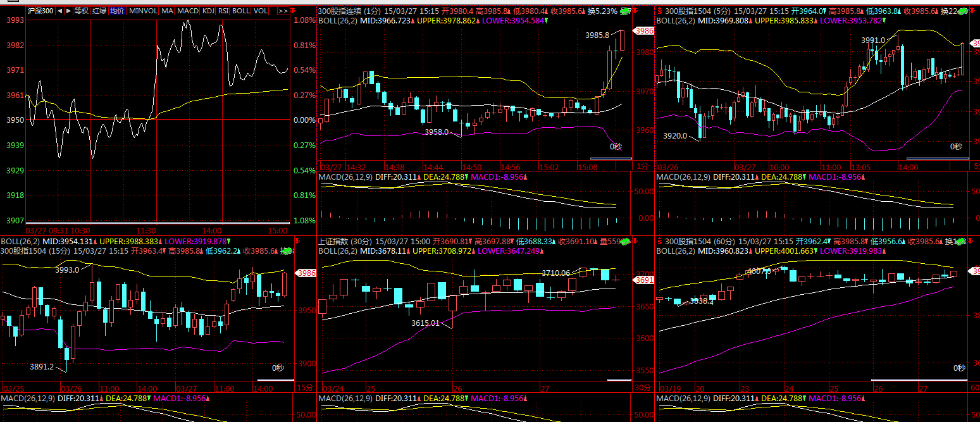The image size is (980, 422).
Task: Switch to the MACD indicator tab
Action: click(x=187, y=11)
